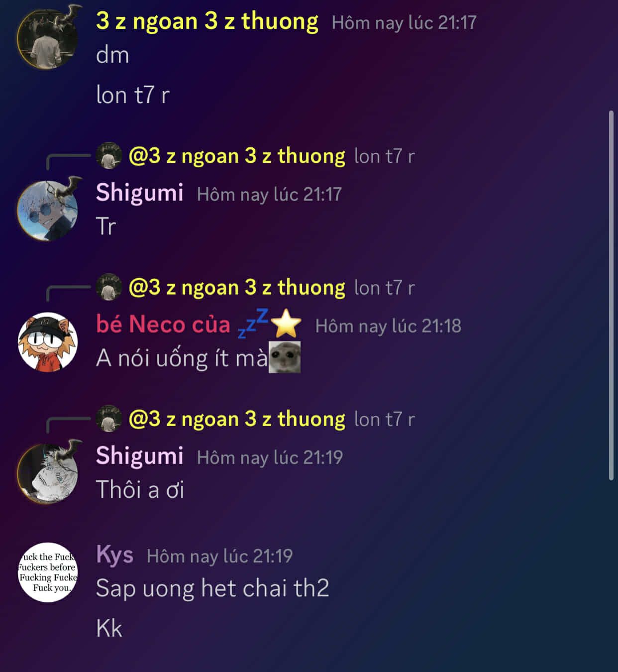
Task: Click the Kys username
Action: point(114,555)
